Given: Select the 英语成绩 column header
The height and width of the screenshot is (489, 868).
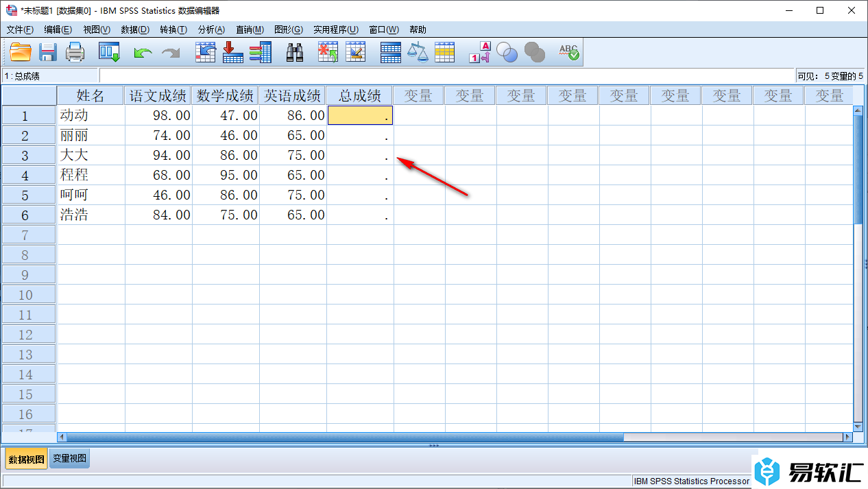Looking at the screenshot, I should 293,95.
